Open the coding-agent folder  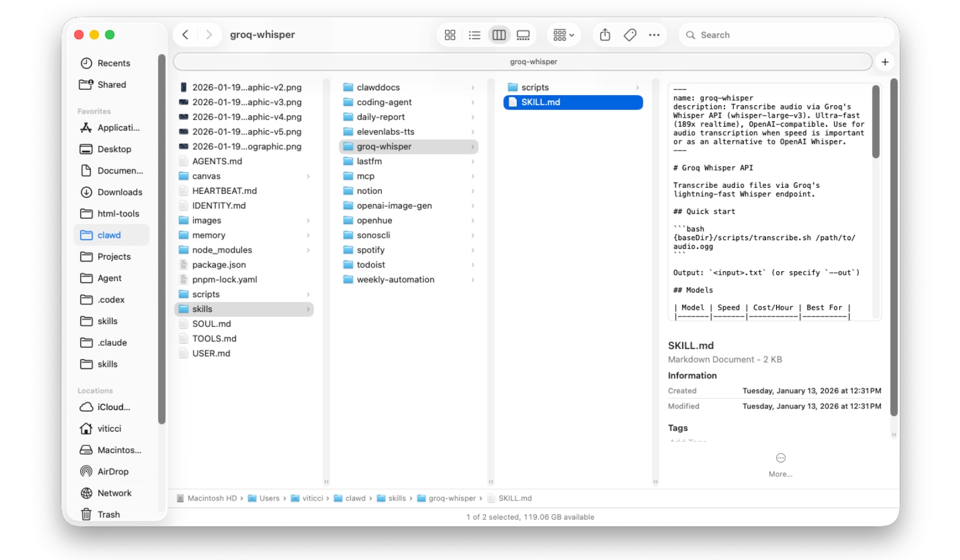point(409,102)
